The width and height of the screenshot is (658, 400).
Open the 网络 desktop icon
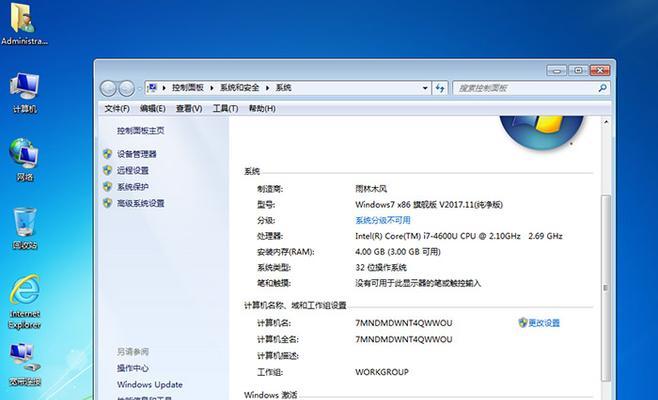click(x=25, y=159)
